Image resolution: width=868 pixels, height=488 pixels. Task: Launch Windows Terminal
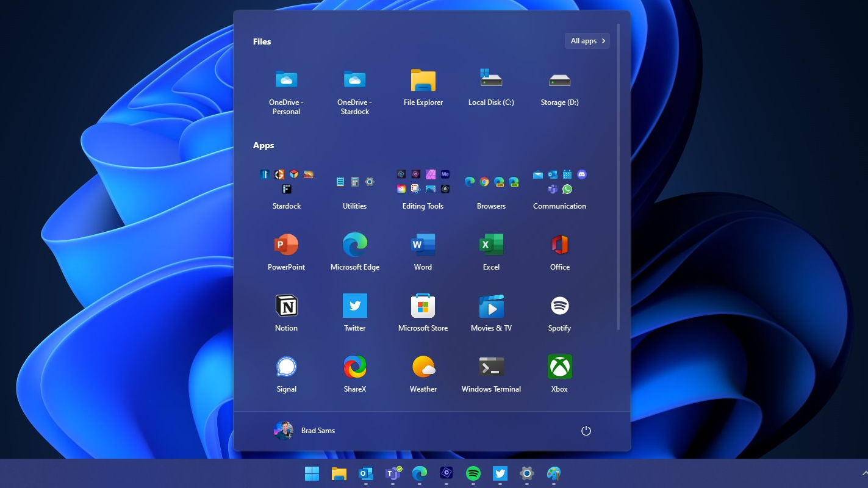(491, 373)
